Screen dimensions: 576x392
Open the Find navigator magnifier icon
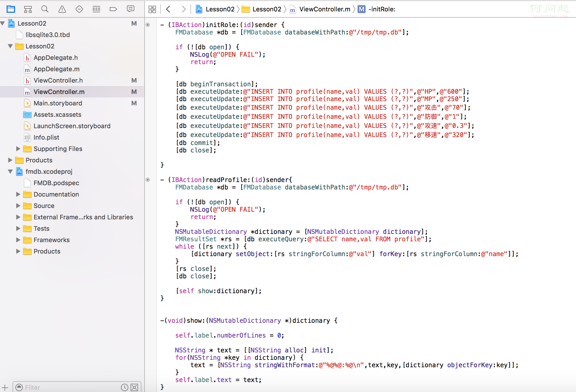[45, 9]
